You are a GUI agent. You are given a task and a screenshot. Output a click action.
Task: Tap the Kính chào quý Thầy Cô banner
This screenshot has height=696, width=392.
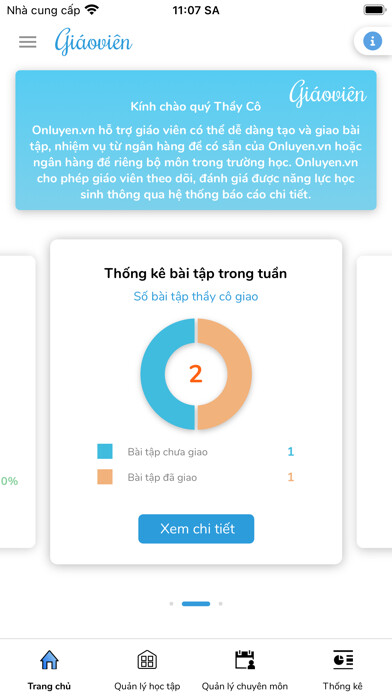[196, 140]
